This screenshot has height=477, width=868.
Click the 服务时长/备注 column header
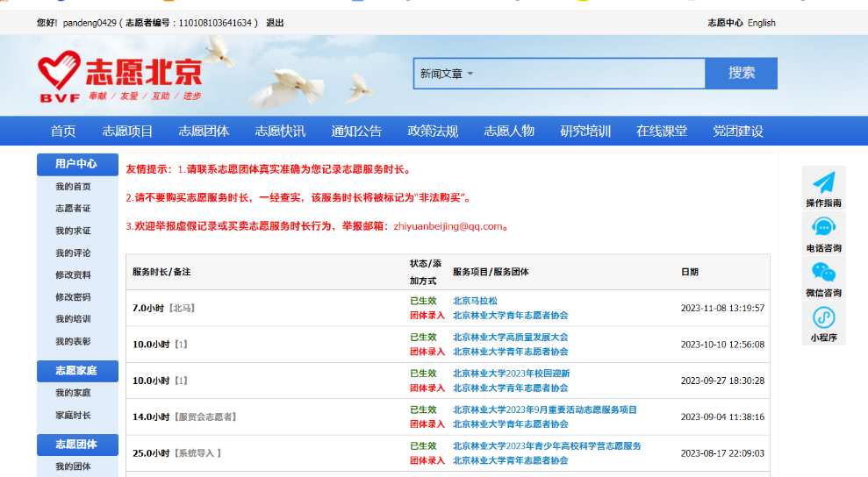click(x=161, y=272)
